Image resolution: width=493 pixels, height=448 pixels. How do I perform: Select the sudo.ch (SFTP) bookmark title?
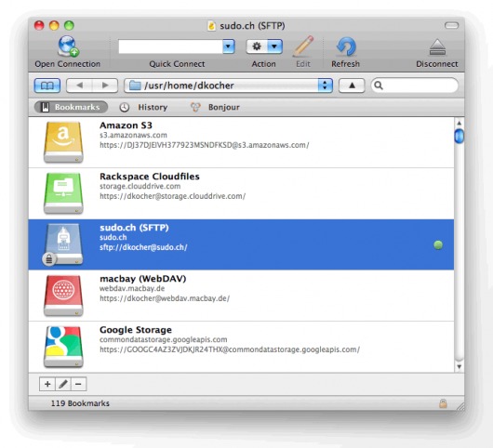134,228
